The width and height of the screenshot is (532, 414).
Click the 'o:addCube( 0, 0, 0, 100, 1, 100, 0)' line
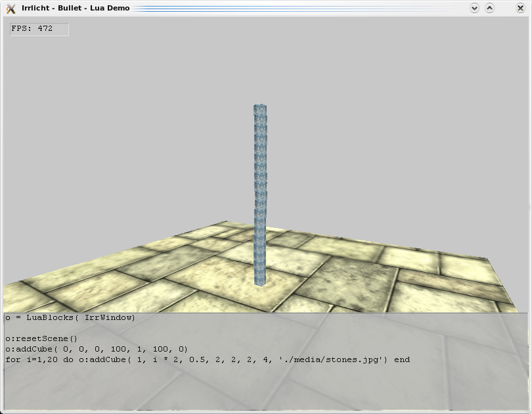pyautogui.click(x=97, y=349)
